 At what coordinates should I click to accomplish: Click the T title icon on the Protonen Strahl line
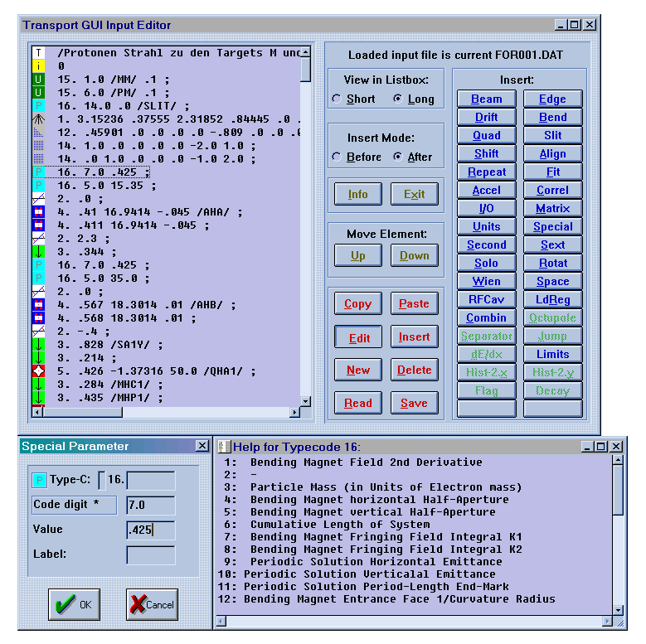[38, 53]
